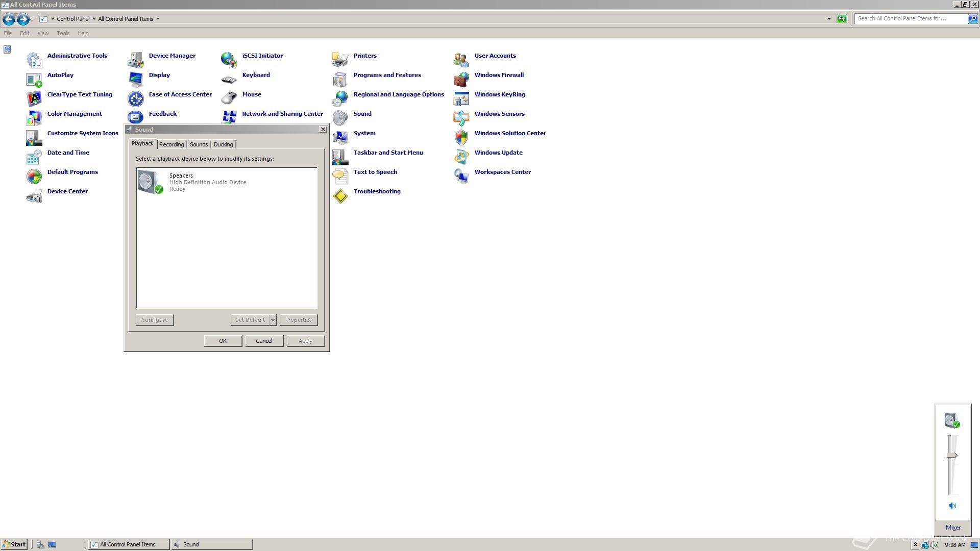Open Color Management icon
The image size is (980, 551).
coord(34,118)
